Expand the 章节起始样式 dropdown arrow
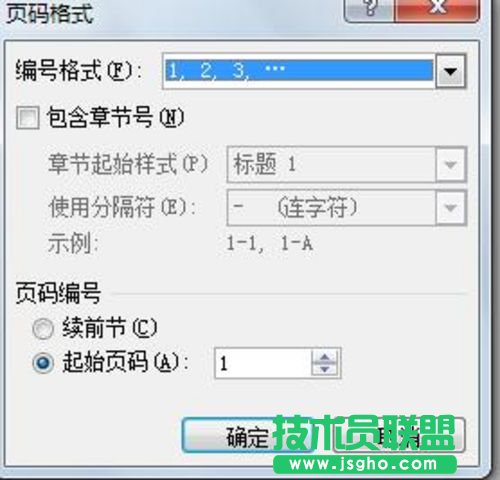 pos(450,165)
